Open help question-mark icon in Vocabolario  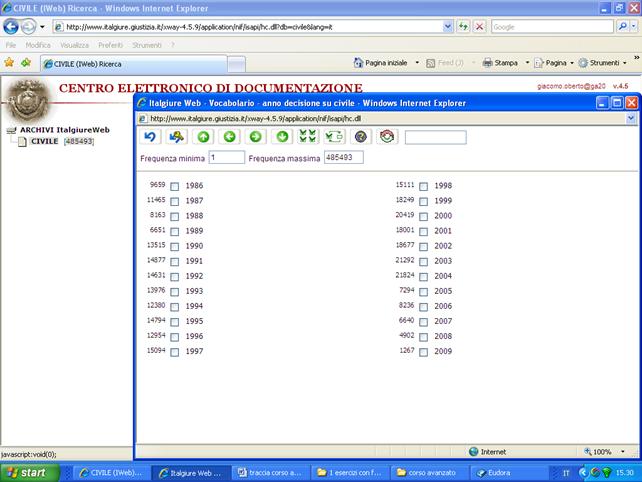click(361, 137)
